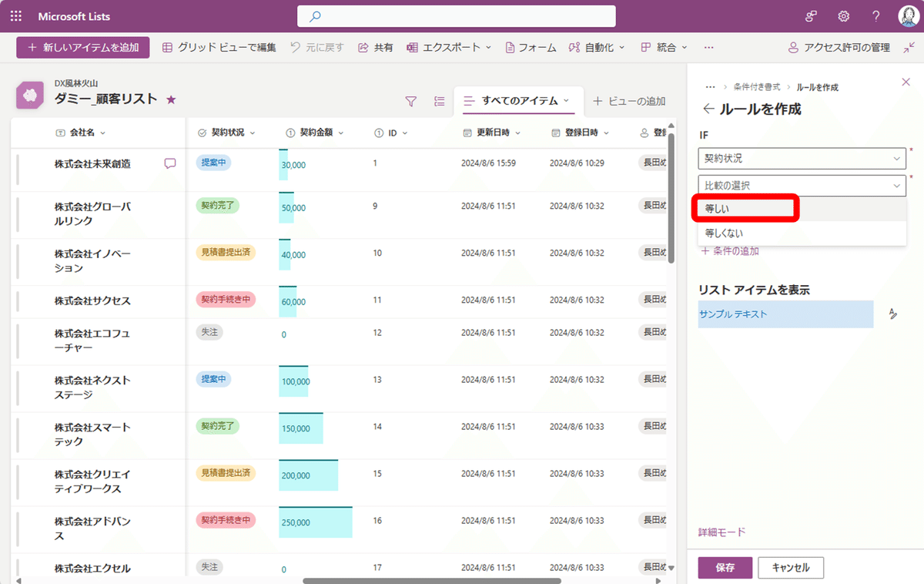The height and width of the screenshot is (584, 924).
Task: Click 株式会社未来創造 company name
Action: 92,163
